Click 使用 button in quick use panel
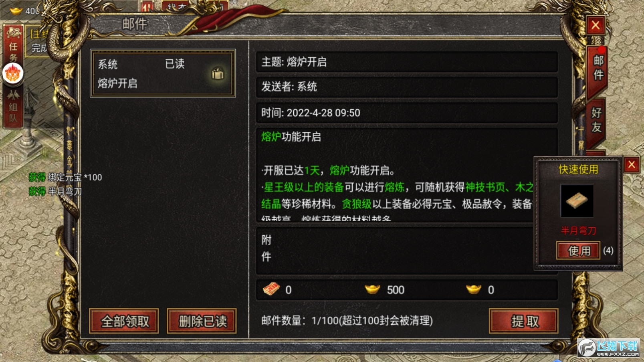Viewport: 644px width, 362px height. tap(578, 251)
